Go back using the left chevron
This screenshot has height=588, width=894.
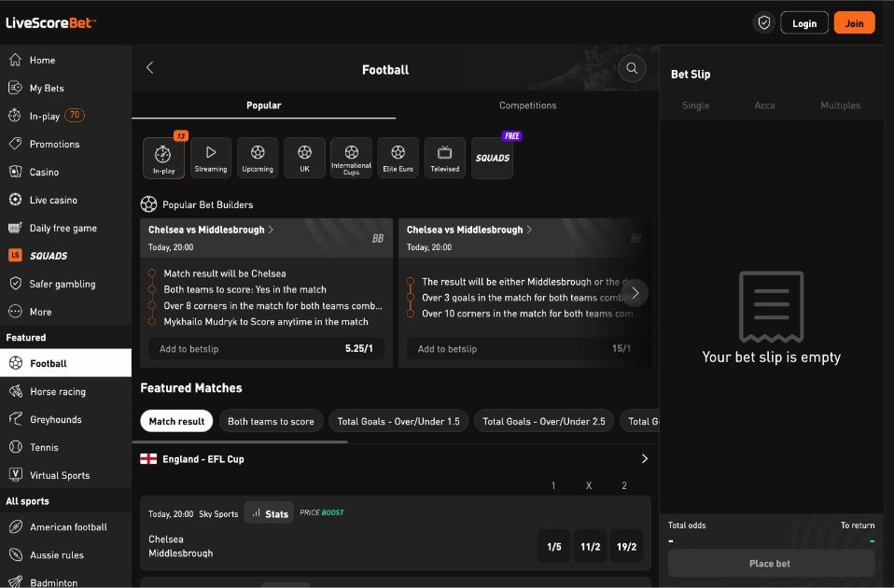[x=150, y=68]
